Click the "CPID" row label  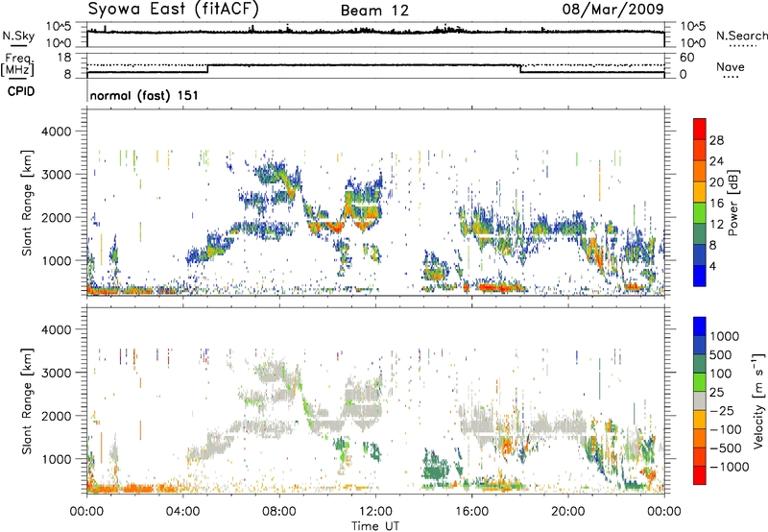[x=21, y=91]
